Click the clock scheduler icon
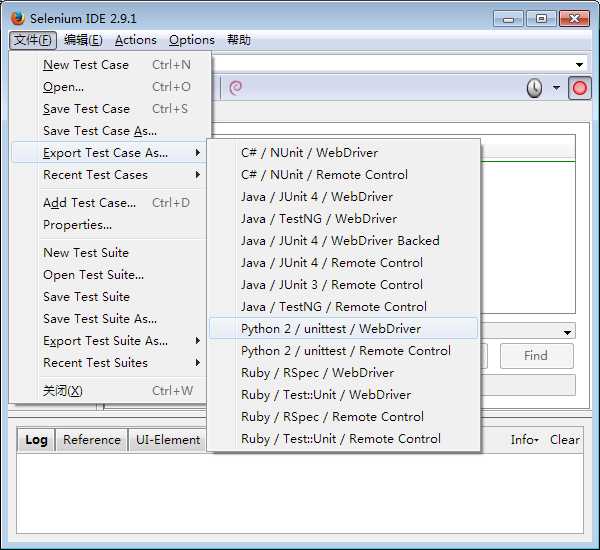Screen dimensions: 600x550 click(534, 88)
